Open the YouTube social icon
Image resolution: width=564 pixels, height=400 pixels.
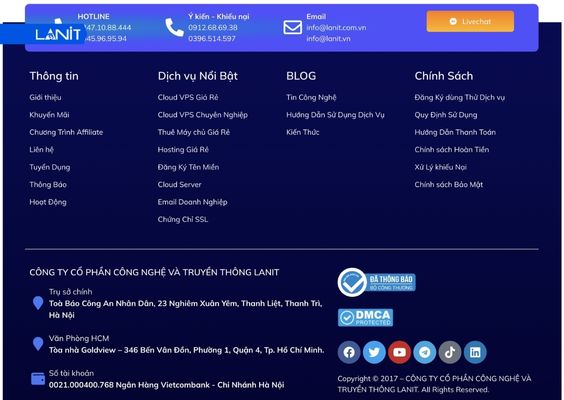[399, 352]
